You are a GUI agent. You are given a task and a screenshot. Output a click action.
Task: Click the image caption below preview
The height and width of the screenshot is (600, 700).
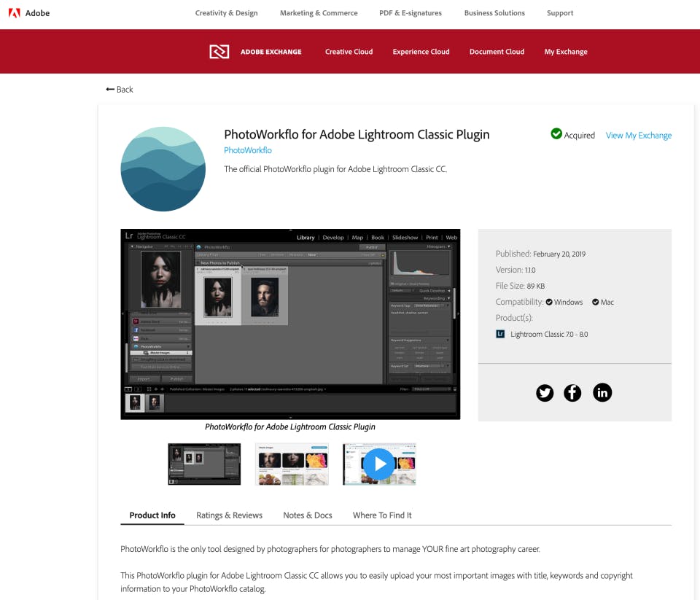290,426
